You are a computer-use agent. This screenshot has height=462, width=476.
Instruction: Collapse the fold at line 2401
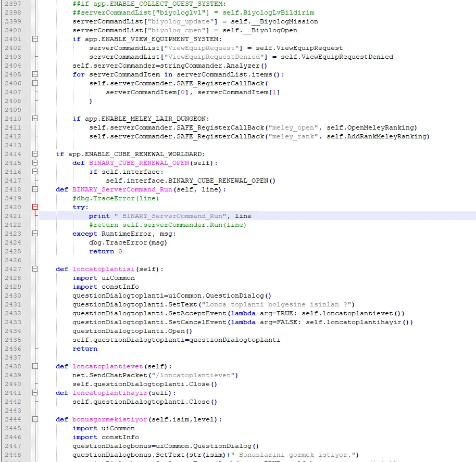(x=35, y=39)
